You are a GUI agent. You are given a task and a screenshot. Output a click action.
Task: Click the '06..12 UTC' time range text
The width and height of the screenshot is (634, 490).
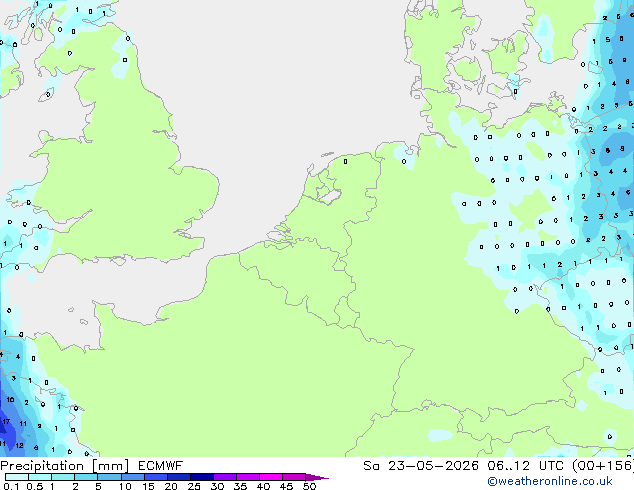pos(526,466)
